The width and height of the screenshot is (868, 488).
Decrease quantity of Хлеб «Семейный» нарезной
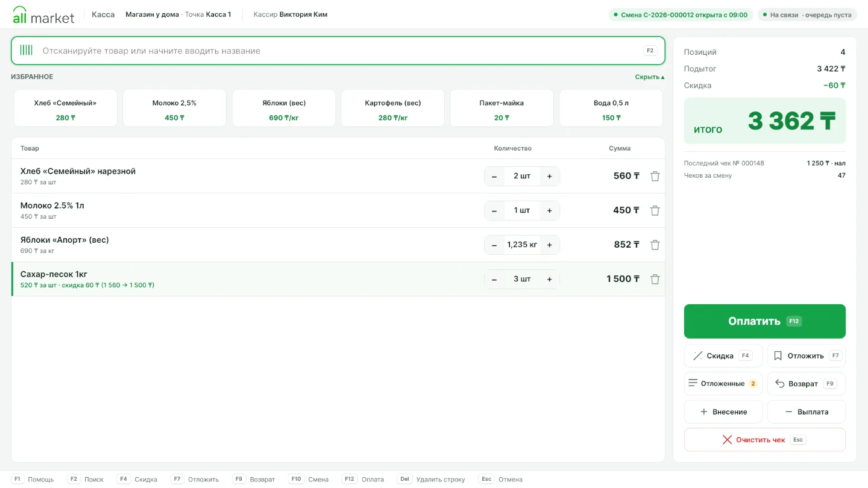click(494, 176)
